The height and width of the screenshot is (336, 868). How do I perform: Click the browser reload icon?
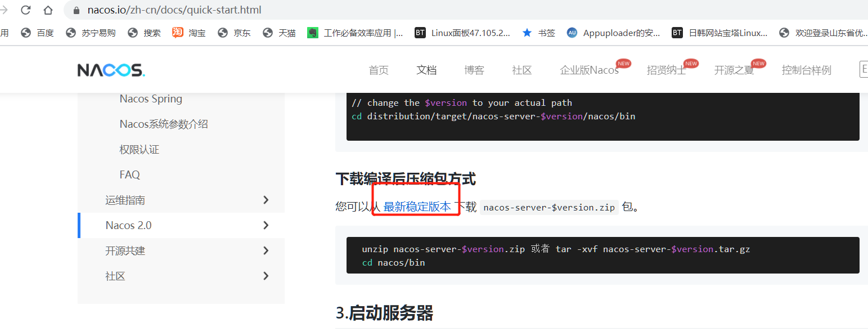pos(25,10)
